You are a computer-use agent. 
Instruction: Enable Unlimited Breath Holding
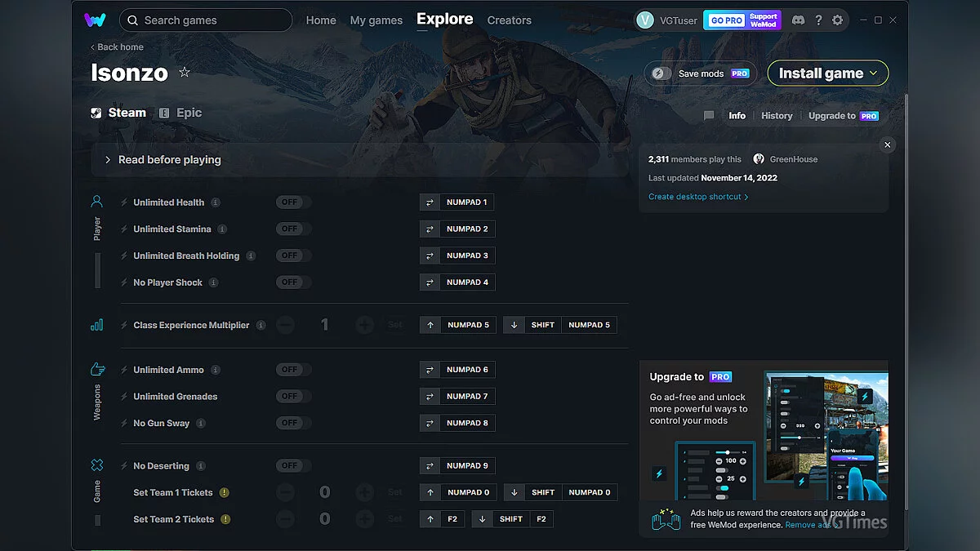293,256
